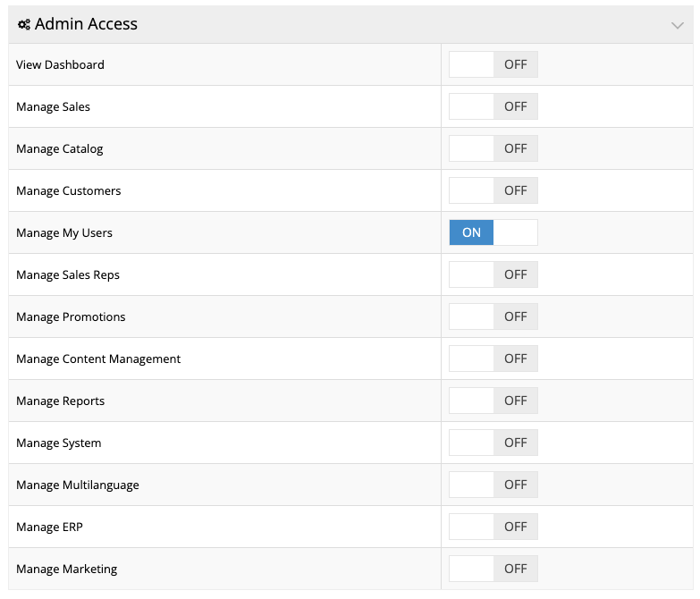
Task: Switch on Manage Reports access
Action: 493,401
